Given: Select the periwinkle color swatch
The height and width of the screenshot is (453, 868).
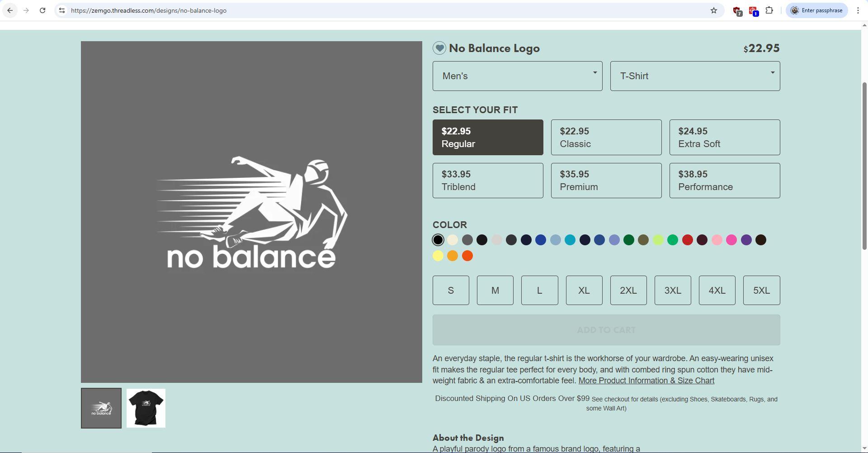Looking at the screenshot, I should [x=614, y=240].
